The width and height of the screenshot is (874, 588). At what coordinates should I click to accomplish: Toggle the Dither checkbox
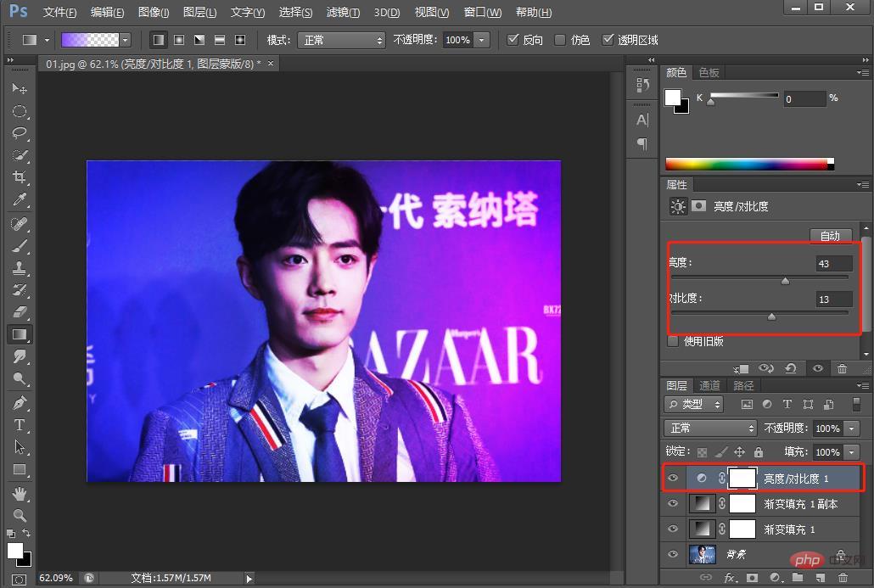(x=560, y=40)
